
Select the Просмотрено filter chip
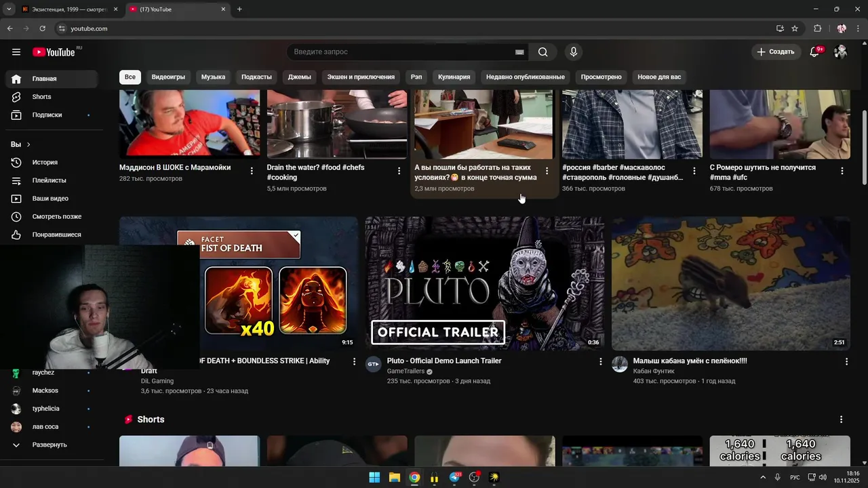601,77
